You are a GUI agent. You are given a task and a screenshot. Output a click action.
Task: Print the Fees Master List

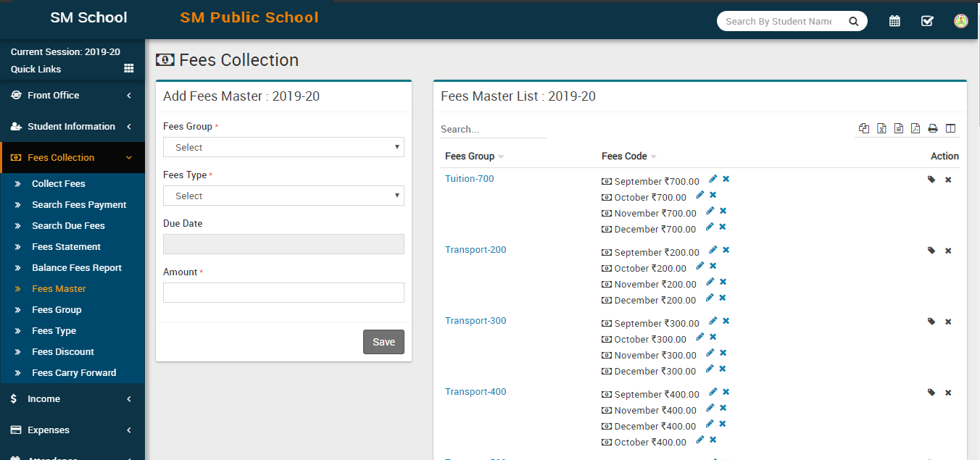point(933,128)
